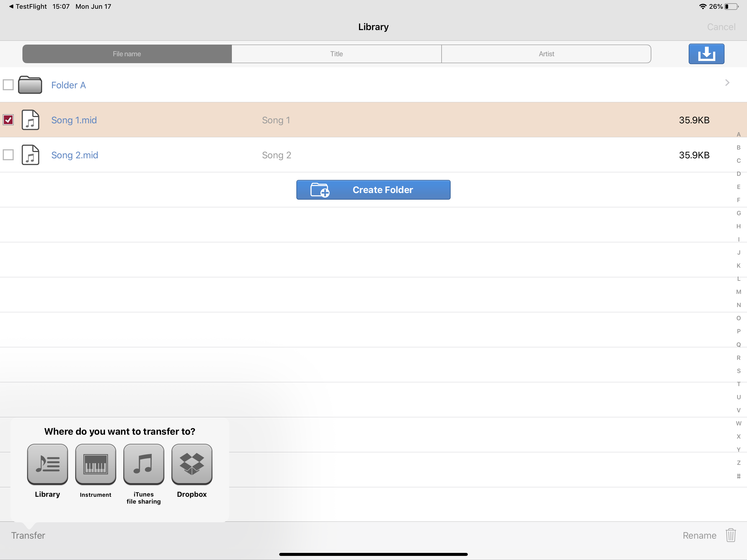Jump to index letter Z

coord(739,463)
